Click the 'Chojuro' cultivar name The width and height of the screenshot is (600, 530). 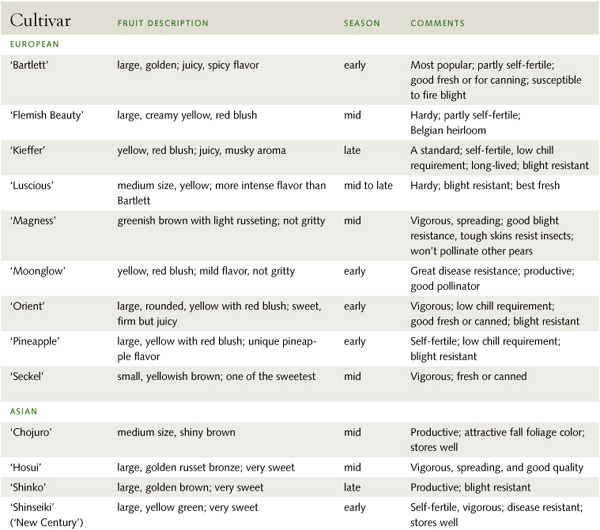click(31, 432)
